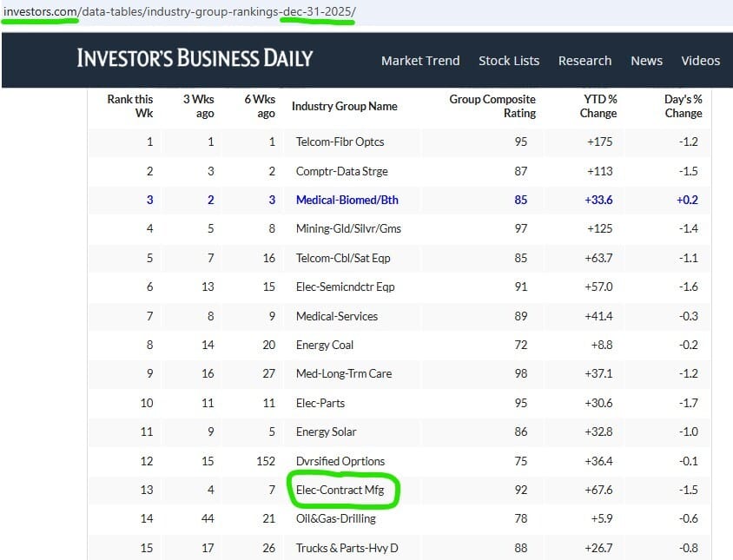This screenshot has width=733, height=560.
Task: Open the Energy Solar group row
Action: click(327, 432)
